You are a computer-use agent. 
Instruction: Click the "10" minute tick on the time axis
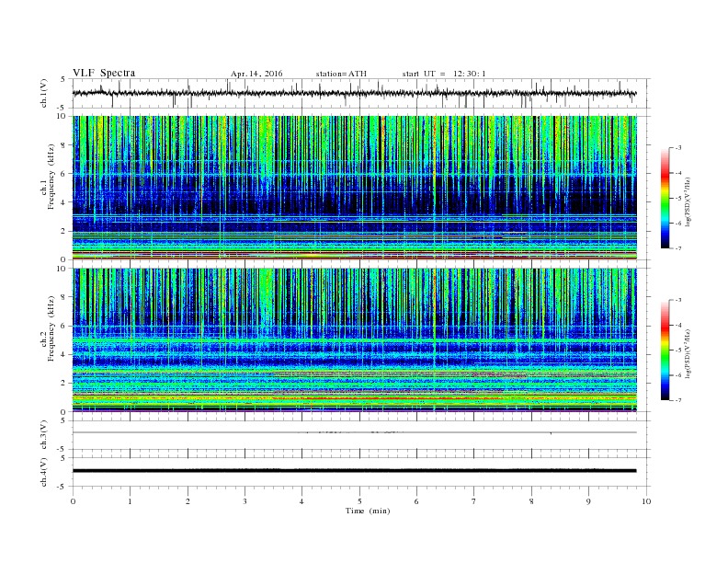[x=646, y=501]
